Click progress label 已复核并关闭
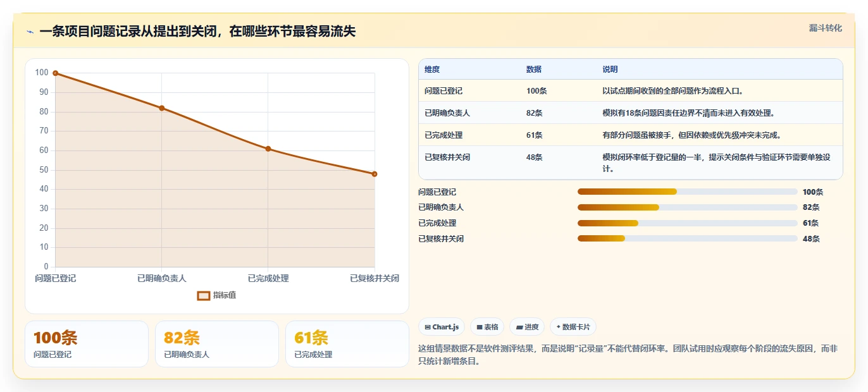The height and width of the screenshot is (392, 868). point(441,239)
